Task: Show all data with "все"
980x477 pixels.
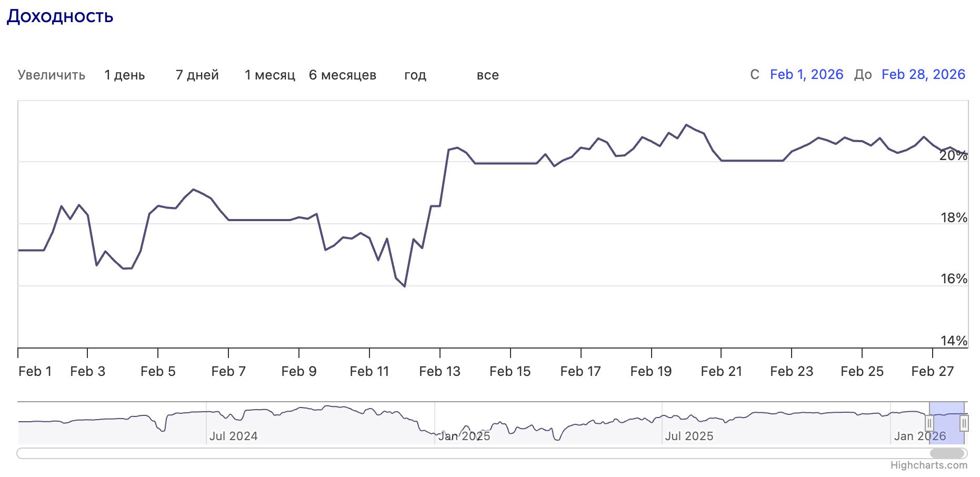Action: [x=487, y=75]
